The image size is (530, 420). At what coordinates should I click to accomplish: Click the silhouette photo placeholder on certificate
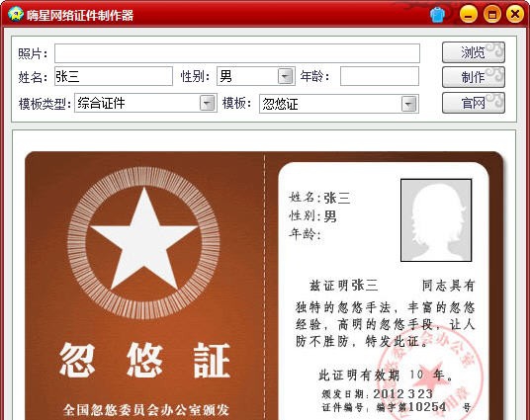click(436, 220)
